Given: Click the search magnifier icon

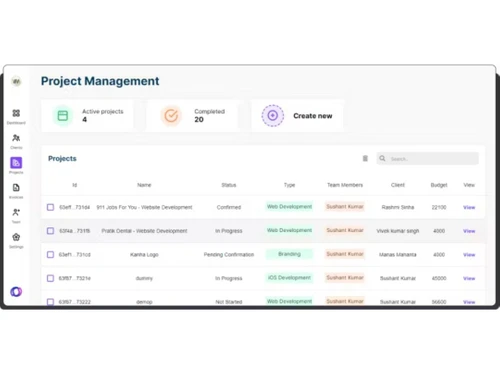Looking at the screenshot, I should [382, 158].
